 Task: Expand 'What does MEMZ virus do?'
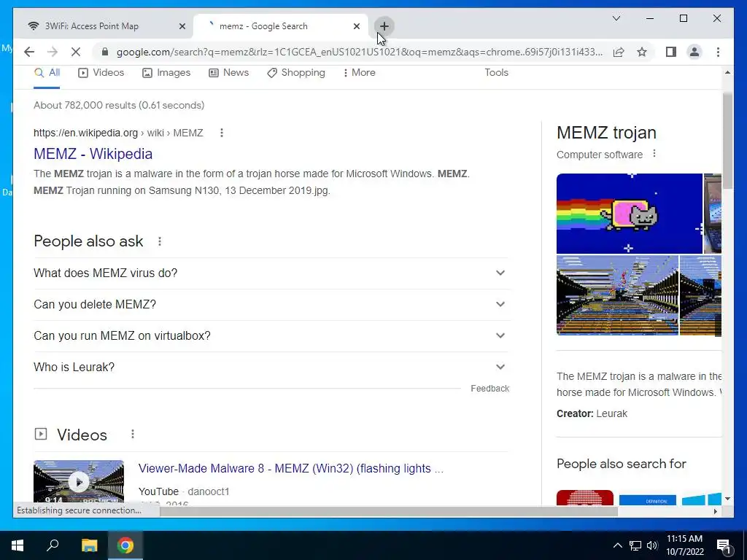(271, 273)
